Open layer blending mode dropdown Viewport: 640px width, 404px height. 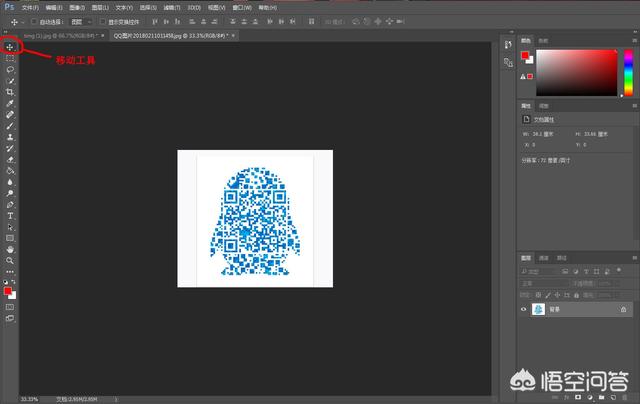[544, 283]
